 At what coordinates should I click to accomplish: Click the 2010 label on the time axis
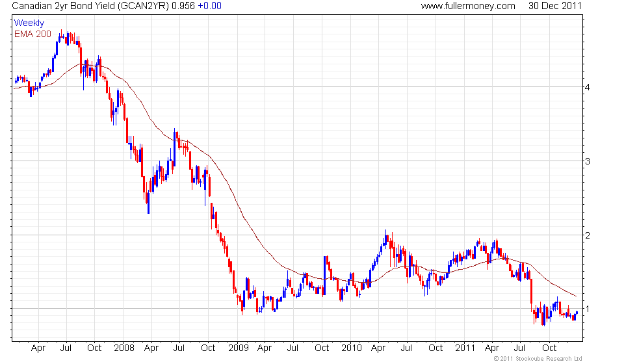[352, 348]
